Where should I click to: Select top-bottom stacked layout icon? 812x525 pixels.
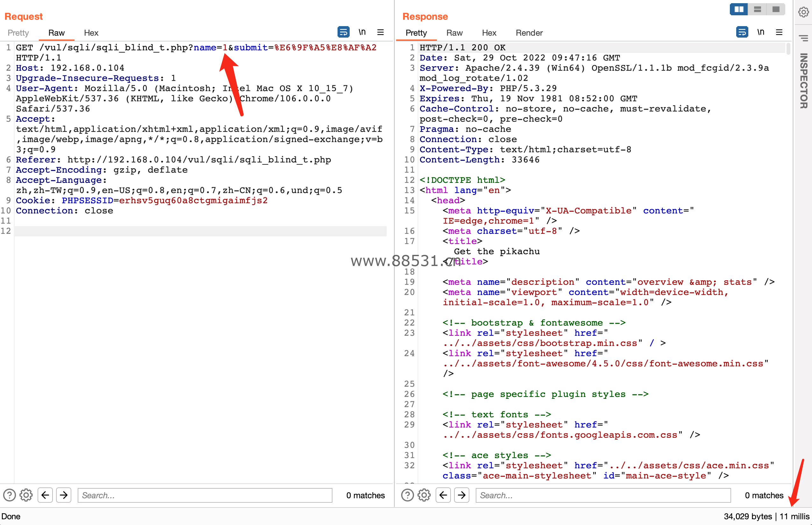click(x=757, y=9)
